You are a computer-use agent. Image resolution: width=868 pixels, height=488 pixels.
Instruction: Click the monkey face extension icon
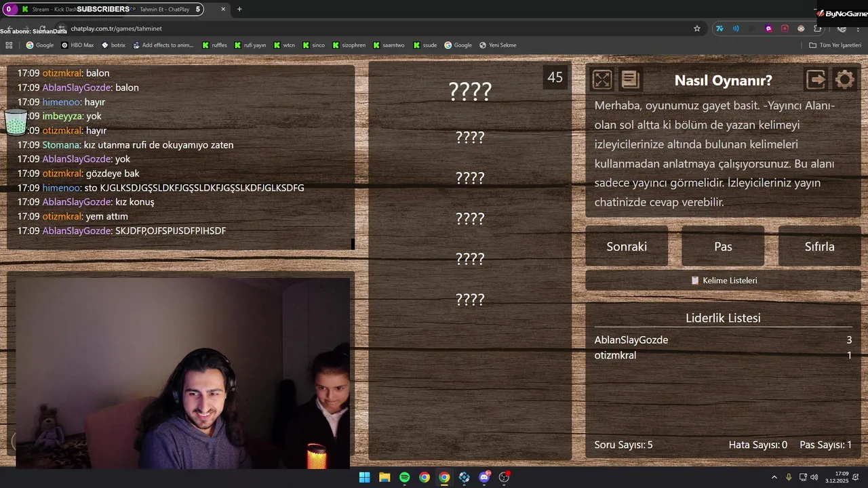801,28
